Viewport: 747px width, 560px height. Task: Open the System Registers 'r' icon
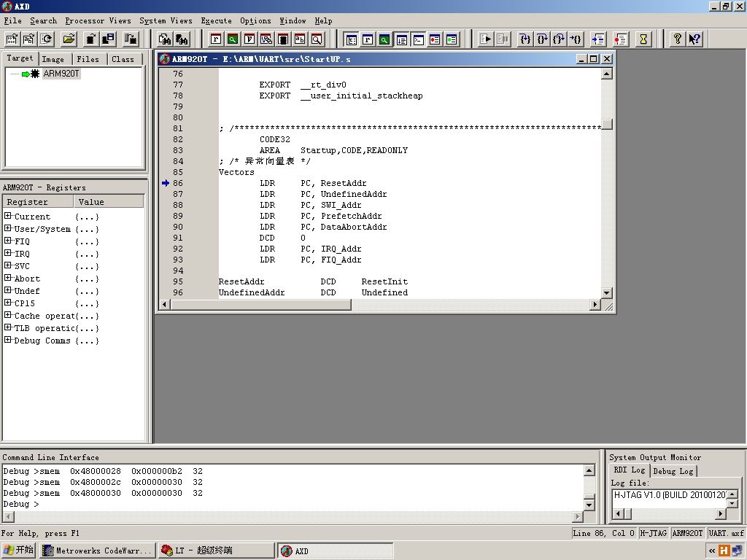tap(368, 39)
